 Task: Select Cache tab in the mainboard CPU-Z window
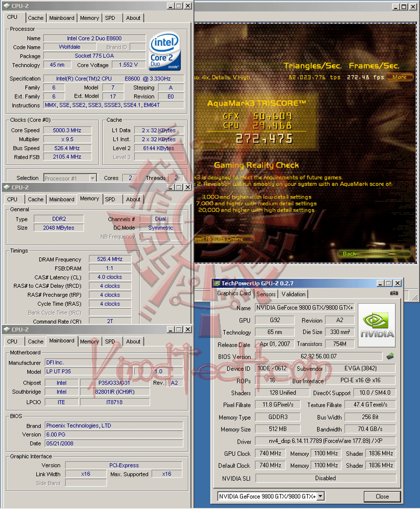click(35, 341)
